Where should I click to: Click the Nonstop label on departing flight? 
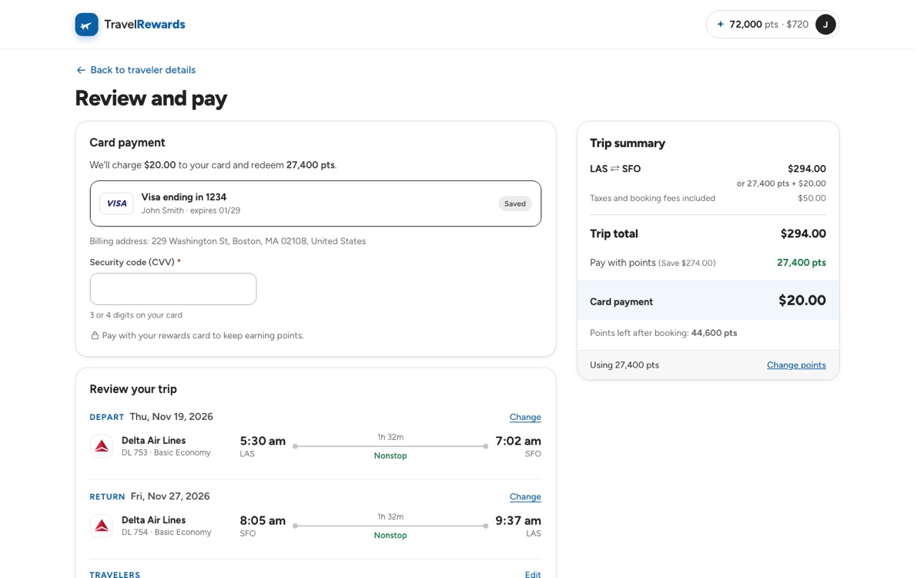tap(390, 456)
